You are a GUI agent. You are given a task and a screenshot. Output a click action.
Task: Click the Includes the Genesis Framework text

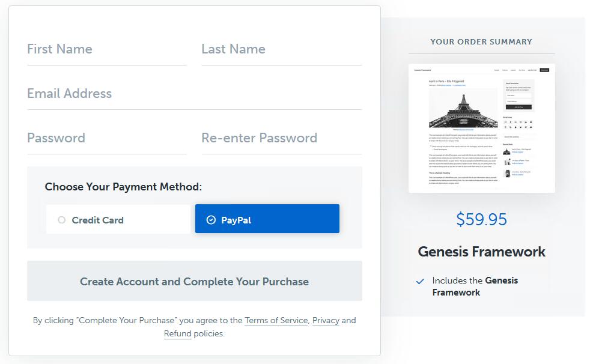coord(475,287)
